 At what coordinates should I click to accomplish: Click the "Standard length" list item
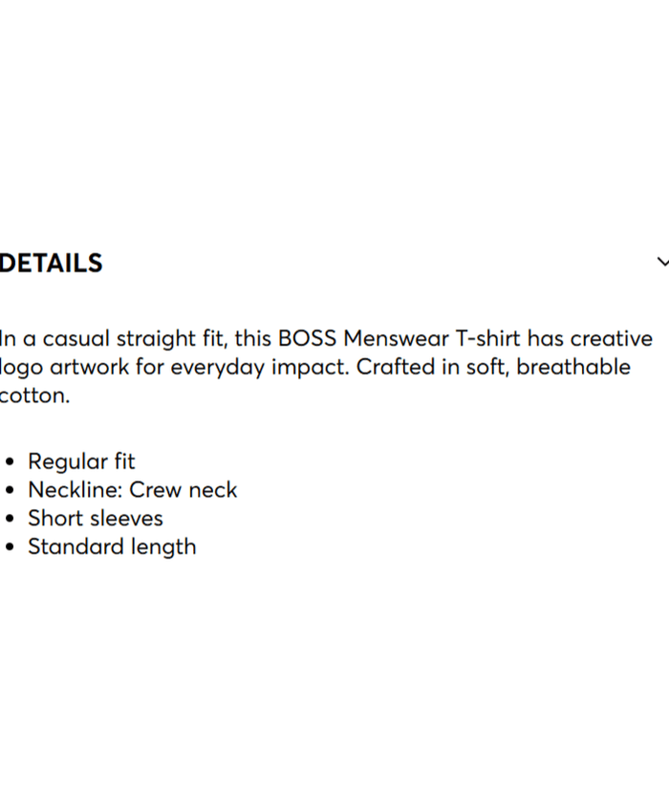[x=112, y=547]
